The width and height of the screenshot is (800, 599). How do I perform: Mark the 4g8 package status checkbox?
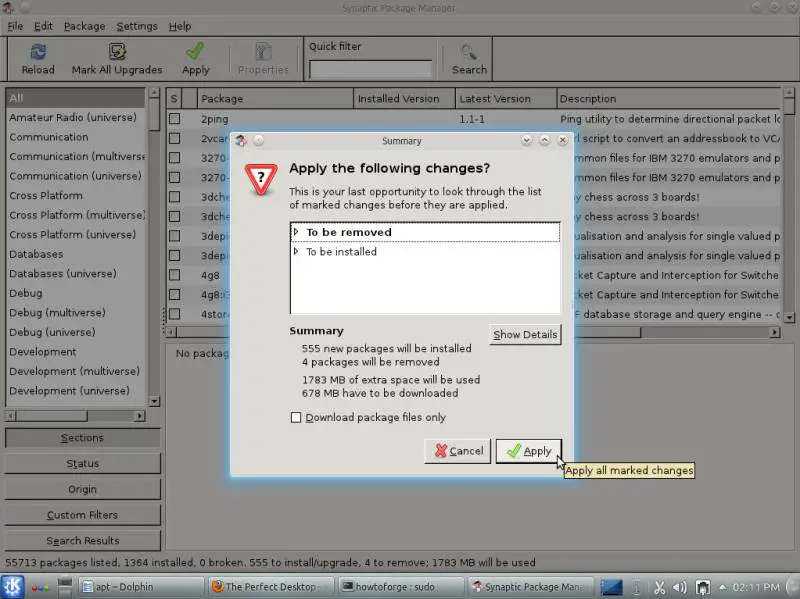[x=174, y=275]
